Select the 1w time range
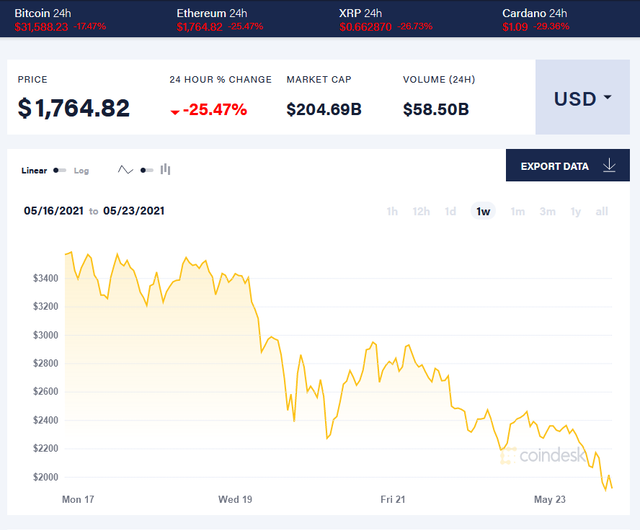Viewport: 640px width, 530px height. pos(483,211)
